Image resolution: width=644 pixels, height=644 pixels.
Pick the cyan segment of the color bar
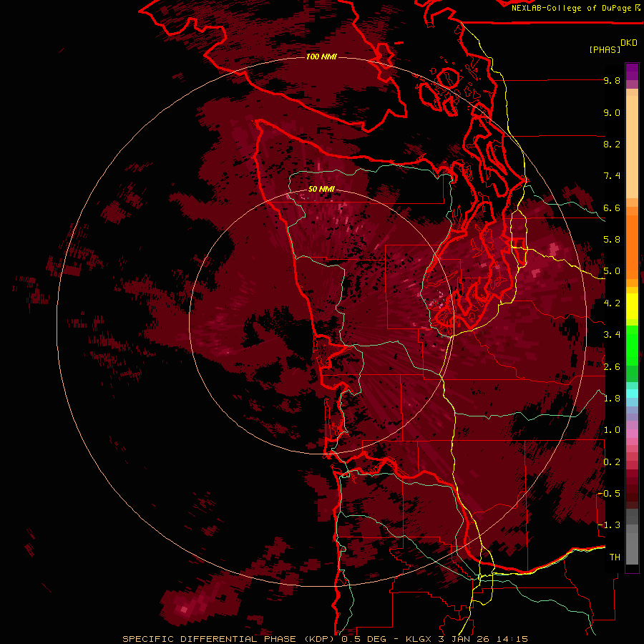pyautogui.click(x=632, y=394)
